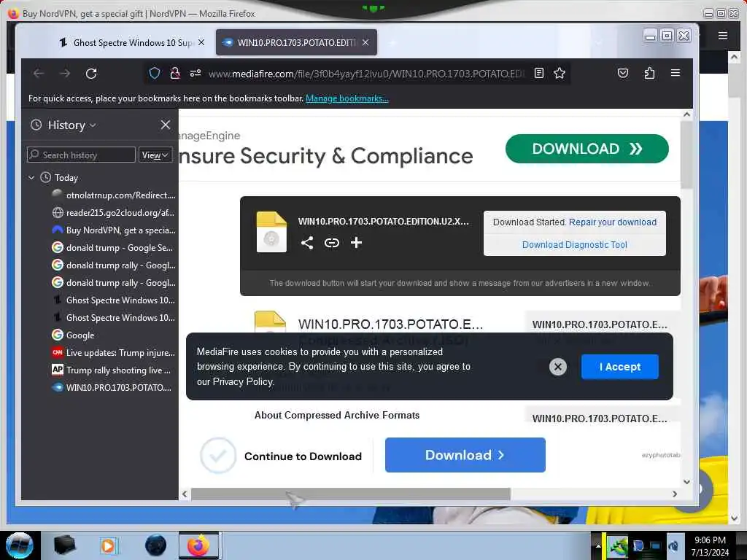Close the Ghost Spectre Windows 10 tab
Viewport: 747px width, 560px height.
point(201,42)
